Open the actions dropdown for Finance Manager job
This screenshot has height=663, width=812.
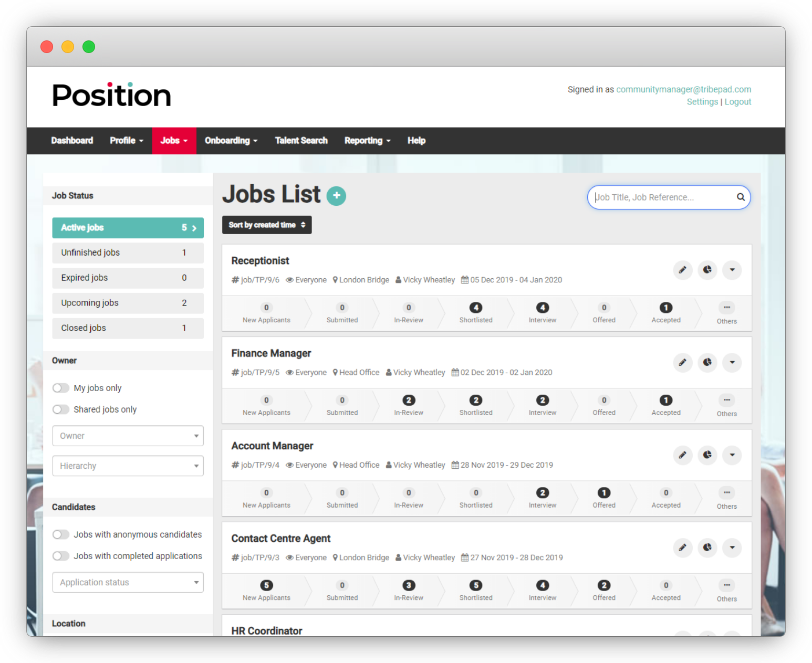coord(732,363)
